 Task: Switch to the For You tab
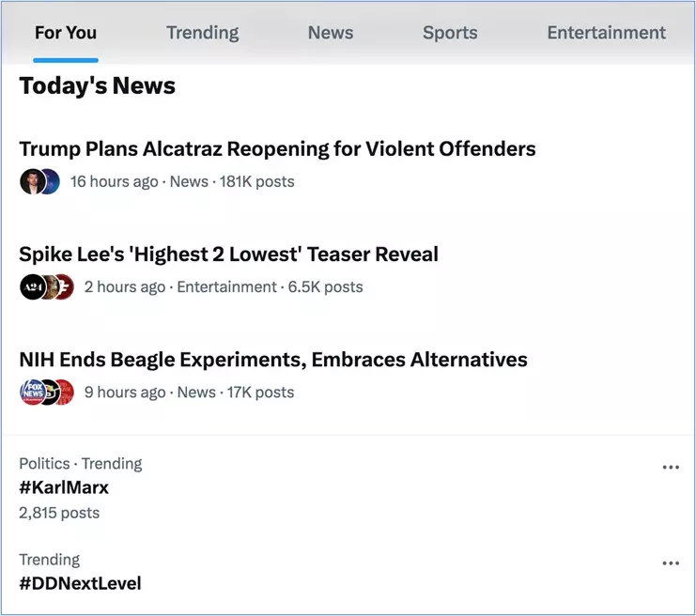(66, 33)
